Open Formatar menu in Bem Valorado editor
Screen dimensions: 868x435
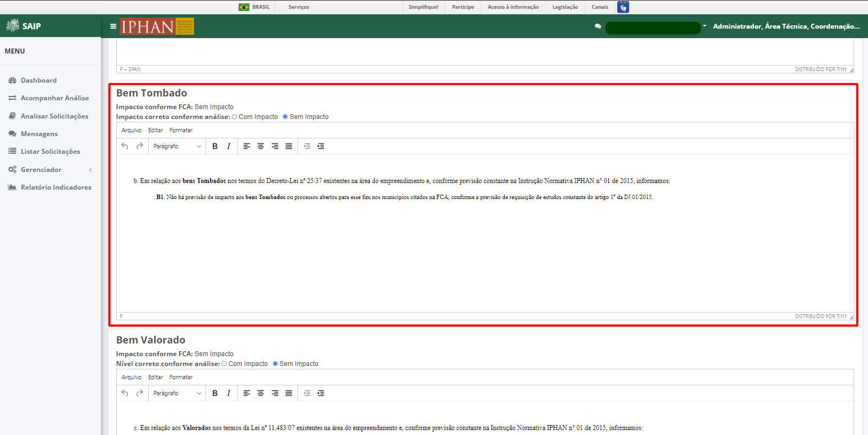(x=181, y=377)
